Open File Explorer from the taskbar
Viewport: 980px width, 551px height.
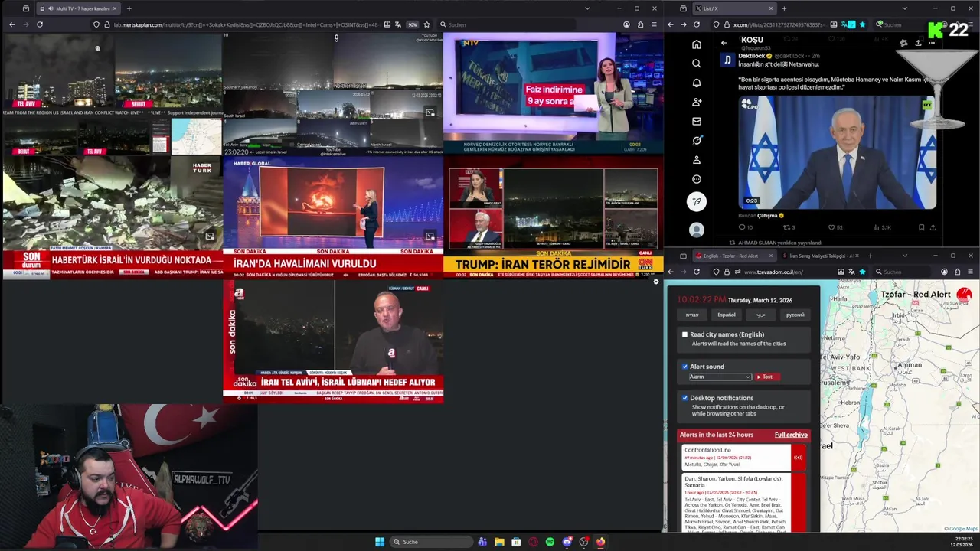pos(499,542)
